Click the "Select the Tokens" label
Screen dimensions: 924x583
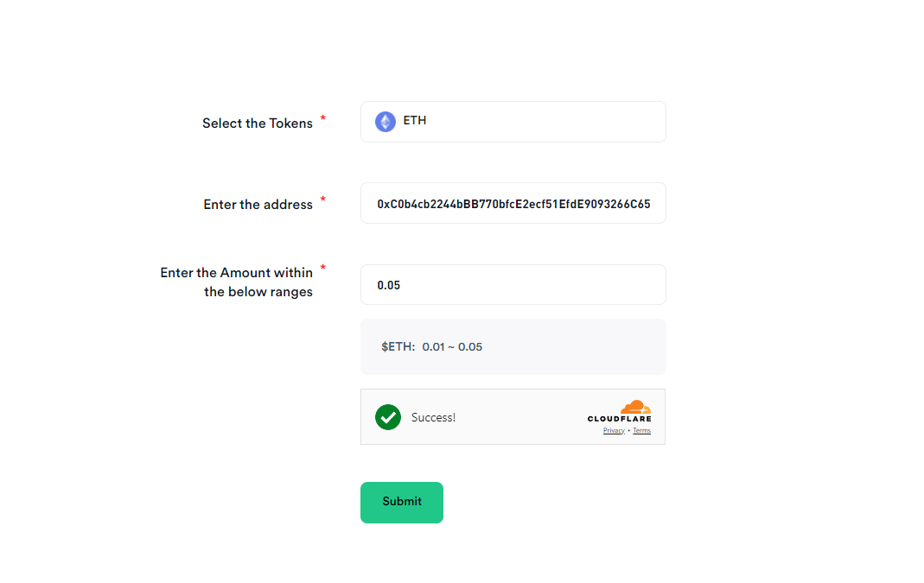pos(258,124)
